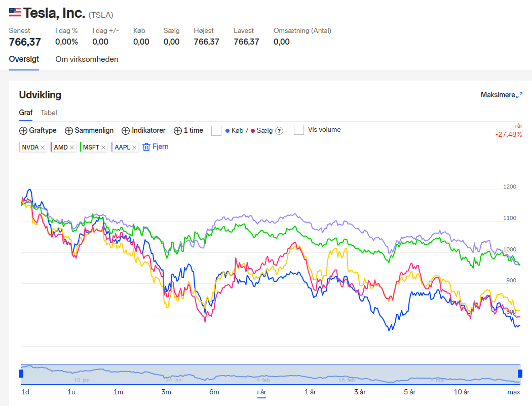Click the Maksimere text link
The height and width of the screenshot is (406, 532).
pos(498,95)
